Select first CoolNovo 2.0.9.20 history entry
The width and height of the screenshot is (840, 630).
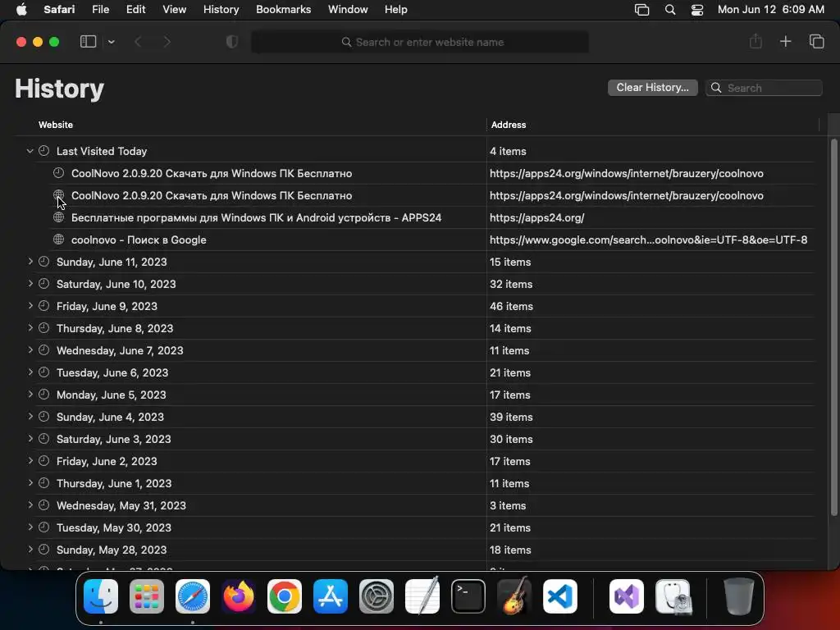pyautogui.click(x=212, y=173)
